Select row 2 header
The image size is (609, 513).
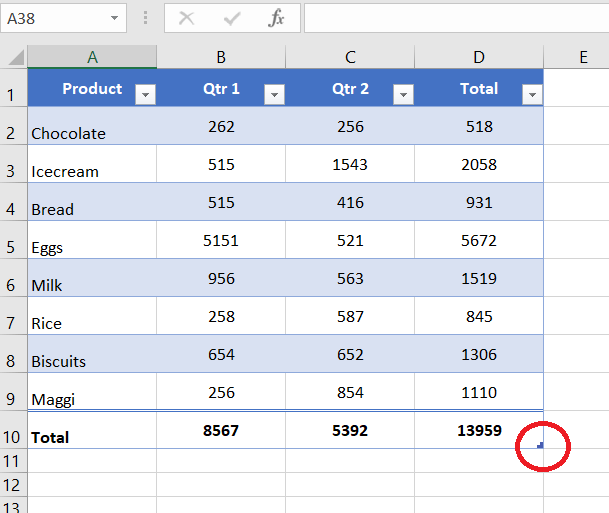pos(14,126)
